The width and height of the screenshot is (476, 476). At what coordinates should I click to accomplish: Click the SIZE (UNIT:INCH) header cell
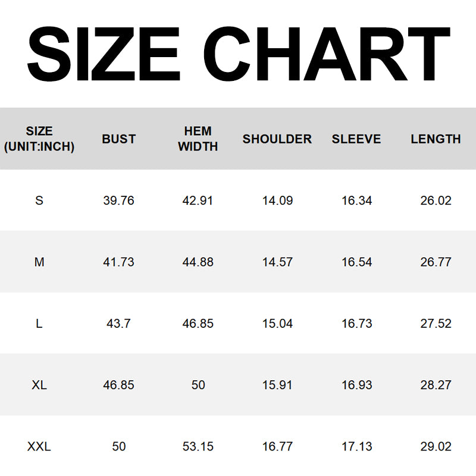point(39,139)
